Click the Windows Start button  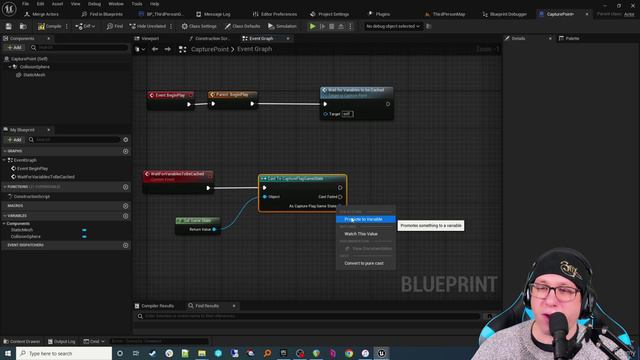pos(8,353)
